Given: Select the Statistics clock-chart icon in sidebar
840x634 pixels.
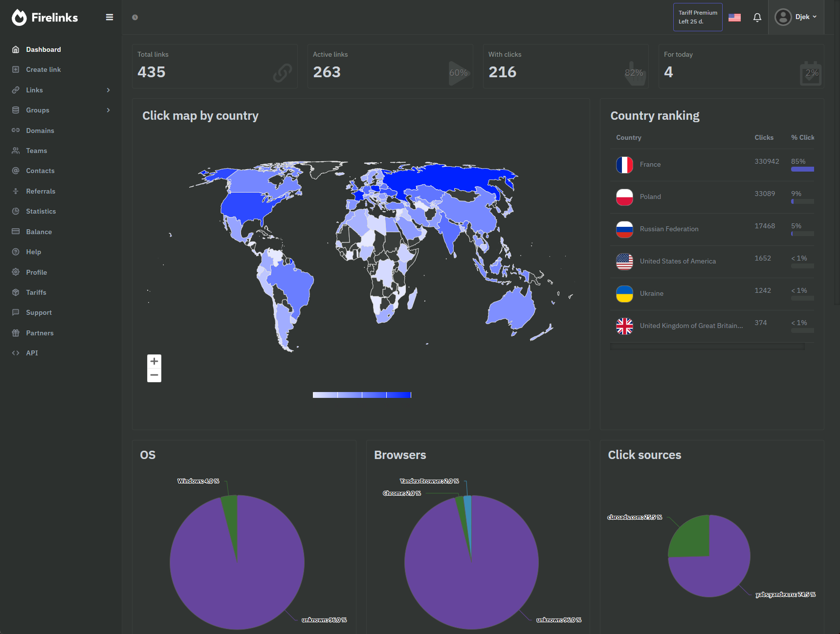Looking at the screenshot, I should 15,211.
